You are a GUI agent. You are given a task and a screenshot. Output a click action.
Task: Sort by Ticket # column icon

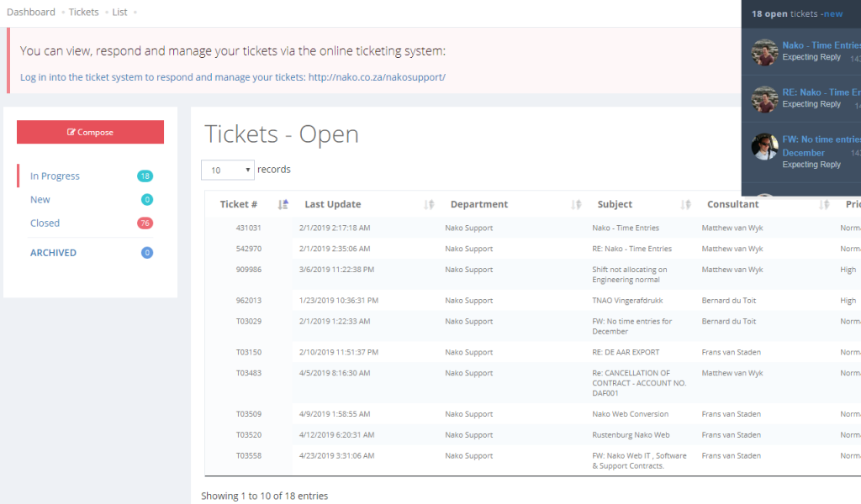click(283, 204)
